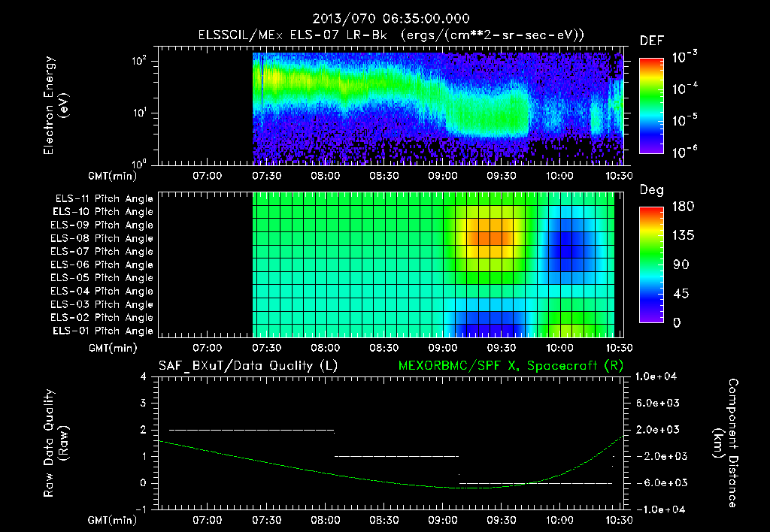Select the ELS-07 Pitch Angle row label
Image resolution: width=770 pixels, height=532 pixels.
(x=102, y=252)
